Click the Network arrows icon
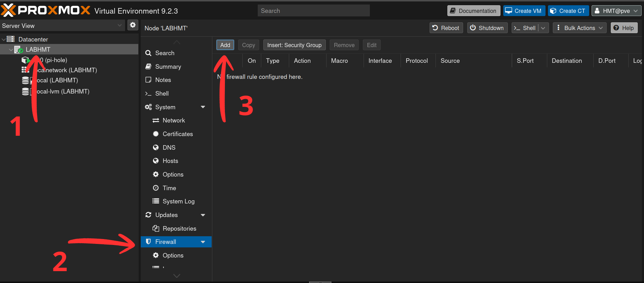This screenshot has width=644, height=283. [156, 120]
